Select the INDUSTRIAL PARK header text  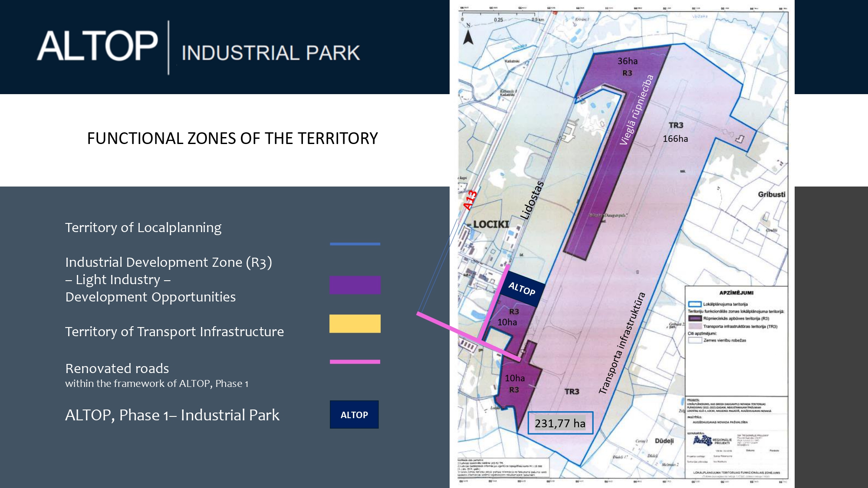[x=271, y=53]
